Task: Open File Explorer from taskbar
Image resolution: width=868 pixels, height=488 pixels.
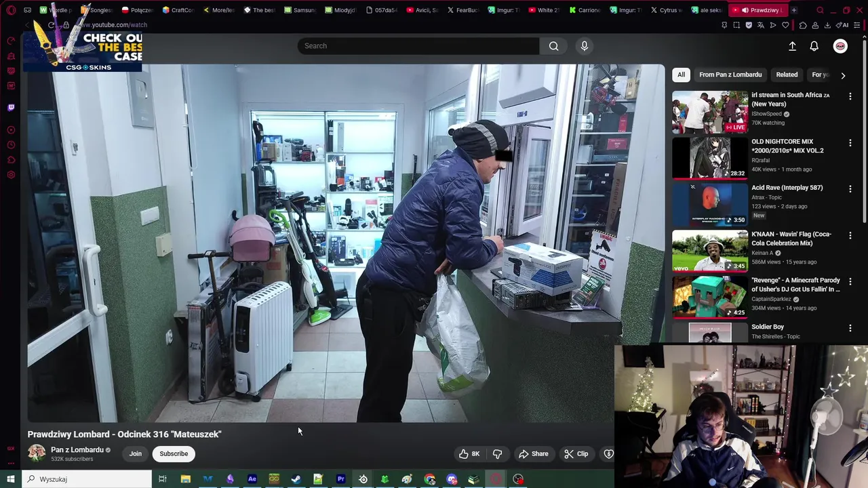Action: click(x=185, y=479)
